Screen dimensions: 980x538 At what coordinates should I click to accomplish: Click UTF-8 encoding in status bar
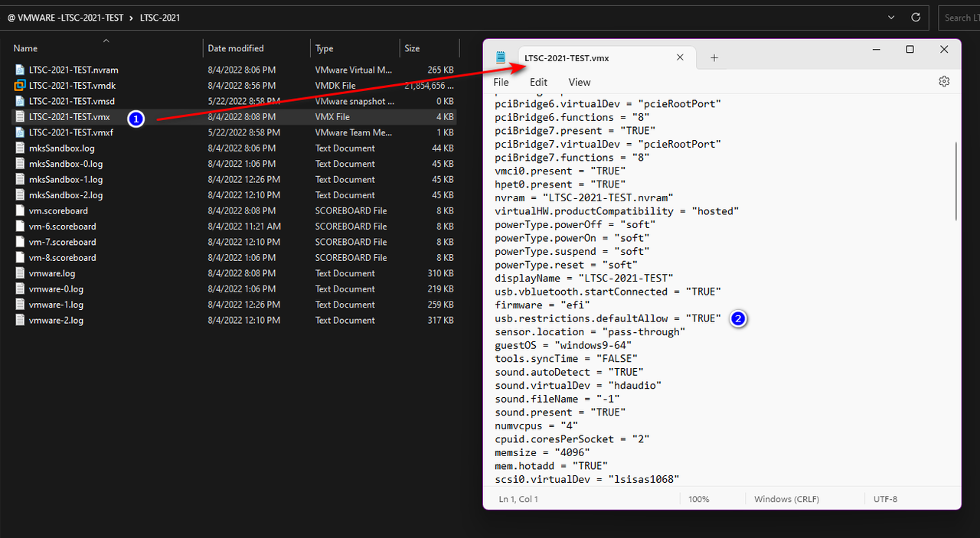click(x=885, y=499)
